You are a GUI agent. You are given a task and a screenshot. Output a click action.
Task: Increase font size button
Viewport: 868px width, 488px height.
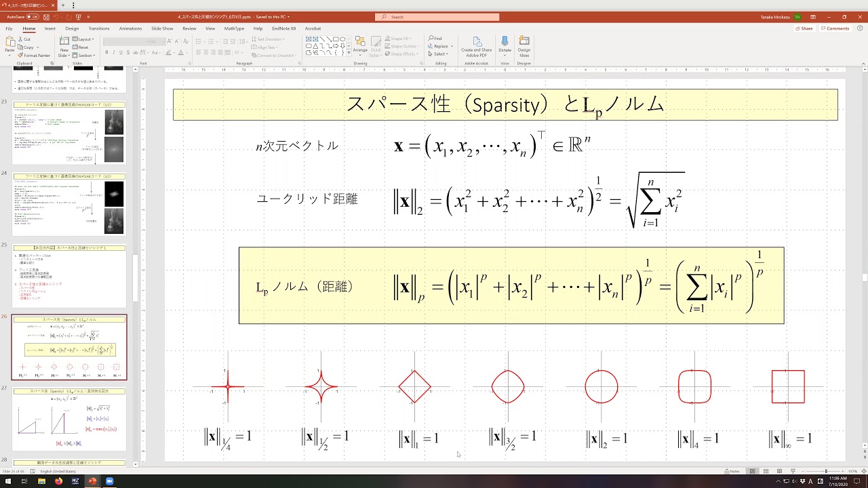pyautogui.click(x=169, y=42)
